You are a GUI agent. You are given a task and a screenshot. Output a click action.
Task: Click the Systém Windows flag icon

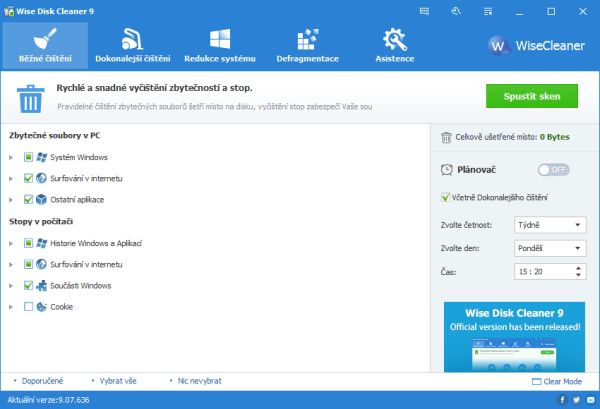[x=41, y=157]
